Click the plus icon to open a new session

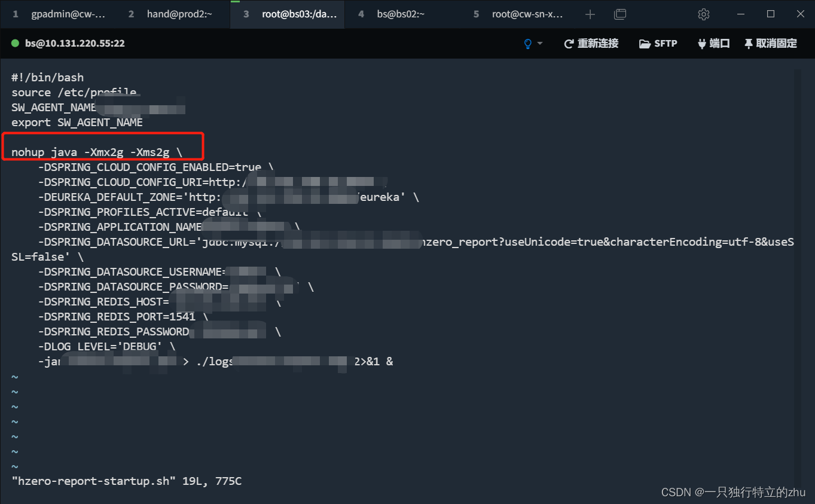(590, 14)
